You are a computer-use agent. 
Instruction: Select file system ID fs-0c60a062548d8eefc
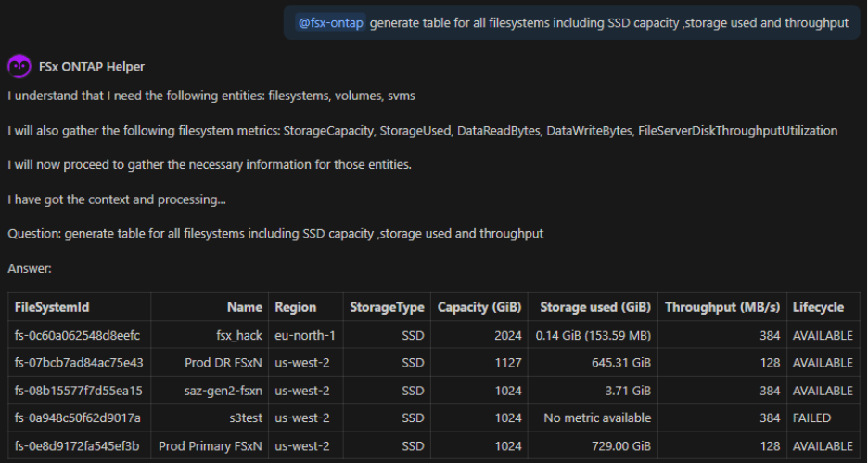(78, 335)
